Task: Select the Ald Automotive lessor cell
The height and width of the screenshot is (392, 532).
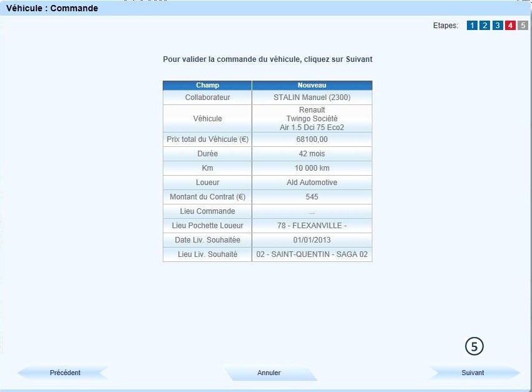Action: [x=312, y=183]
